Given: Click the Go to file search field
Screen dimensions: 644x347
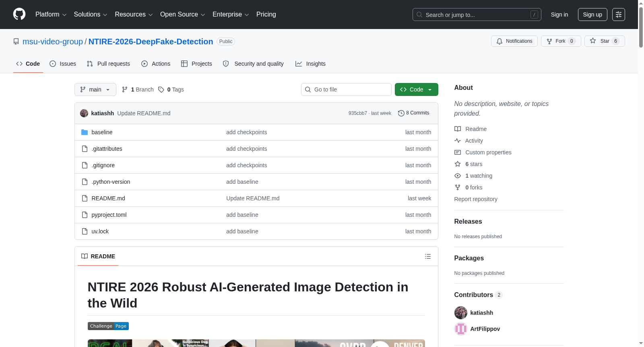Looking at the screenshot, I should click(346, 89).
